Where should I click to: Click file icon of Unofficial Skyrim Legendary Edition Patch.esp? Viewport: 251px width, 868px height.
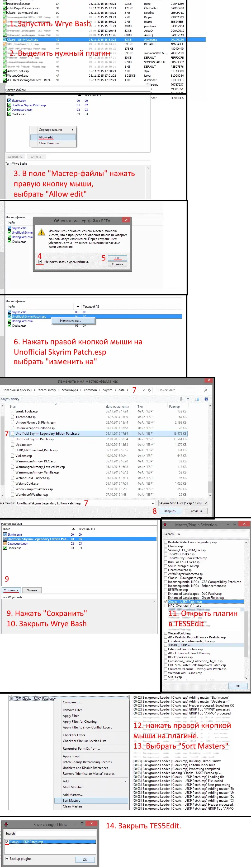pos(12,434)
